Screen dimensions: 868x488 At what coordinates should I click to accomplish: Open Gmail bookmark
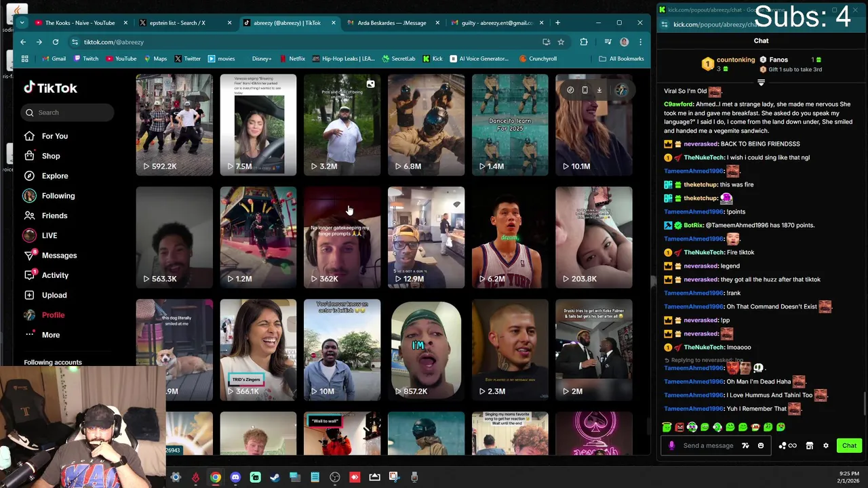pyautogui.click(x=54, y=59)
